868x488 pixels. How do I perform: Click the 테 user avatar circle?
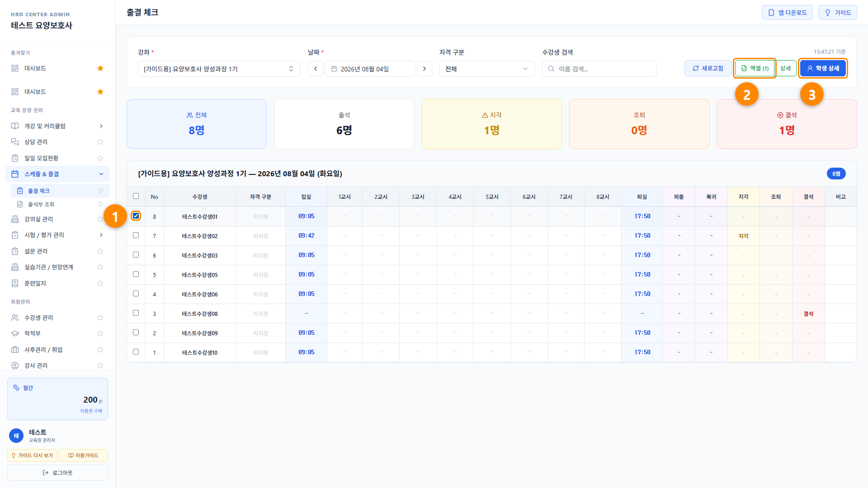(x=16, y=436)
